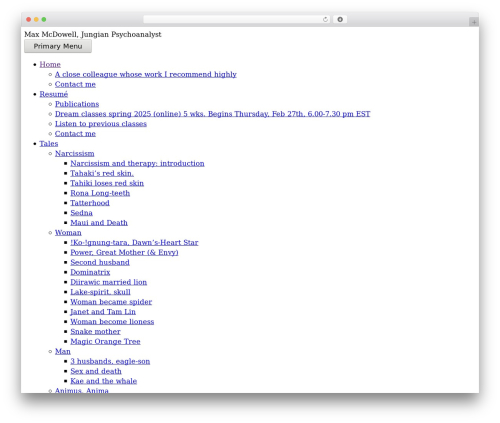The image size is (500, 423).
Task: Click the browser address bar
Action: pyautogui.click(x=236, y=20)
